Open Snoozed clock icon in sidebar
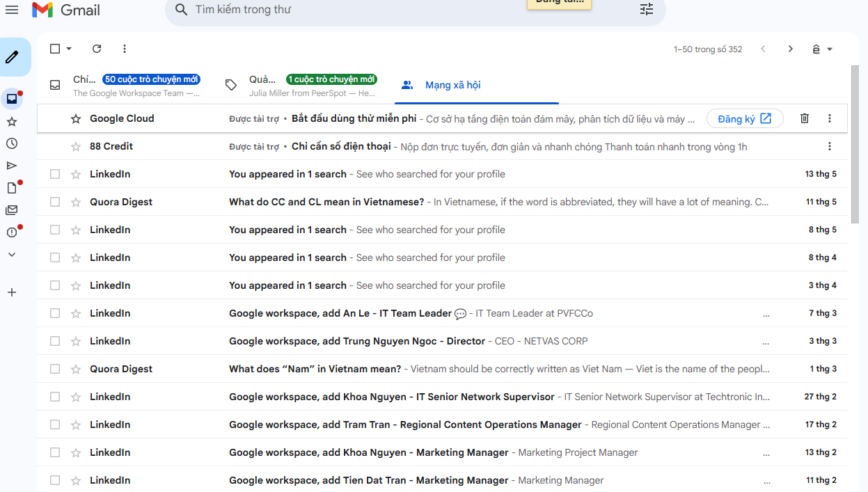 [x=12, y=143]
